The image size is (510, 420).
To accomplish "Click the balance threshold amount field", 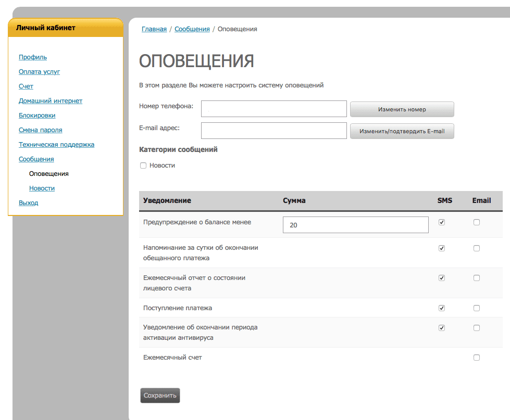I will click(355, 224).
